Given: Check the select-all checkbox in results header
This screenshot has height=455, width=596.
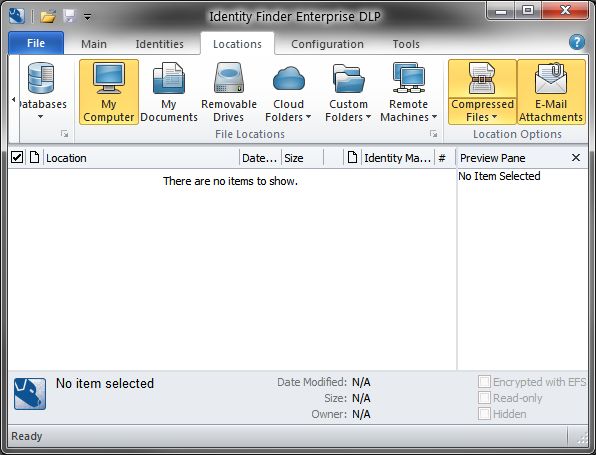Looking at the screenshot, I should pos(17,157).
